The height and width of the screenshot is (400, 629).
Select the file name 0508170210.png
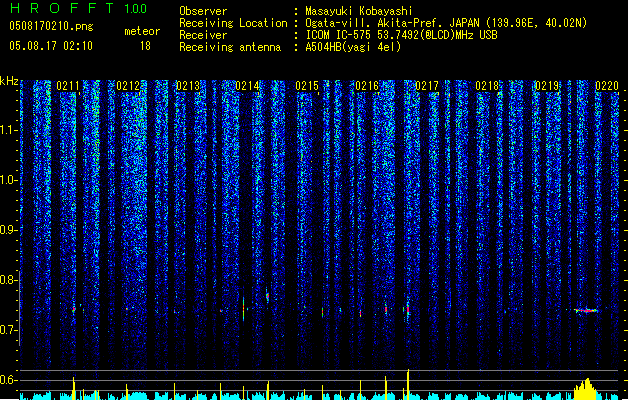point(51,26)
